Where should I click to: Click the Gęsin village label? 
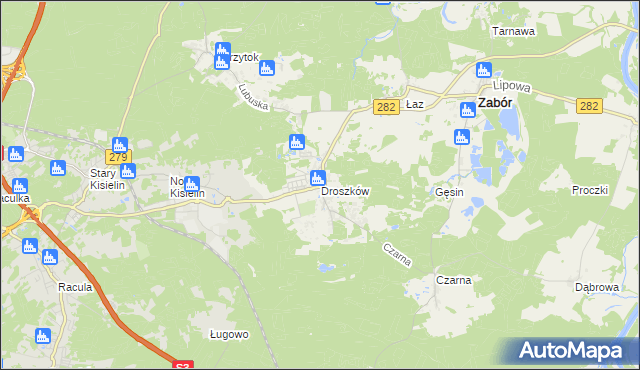point(449,192)
